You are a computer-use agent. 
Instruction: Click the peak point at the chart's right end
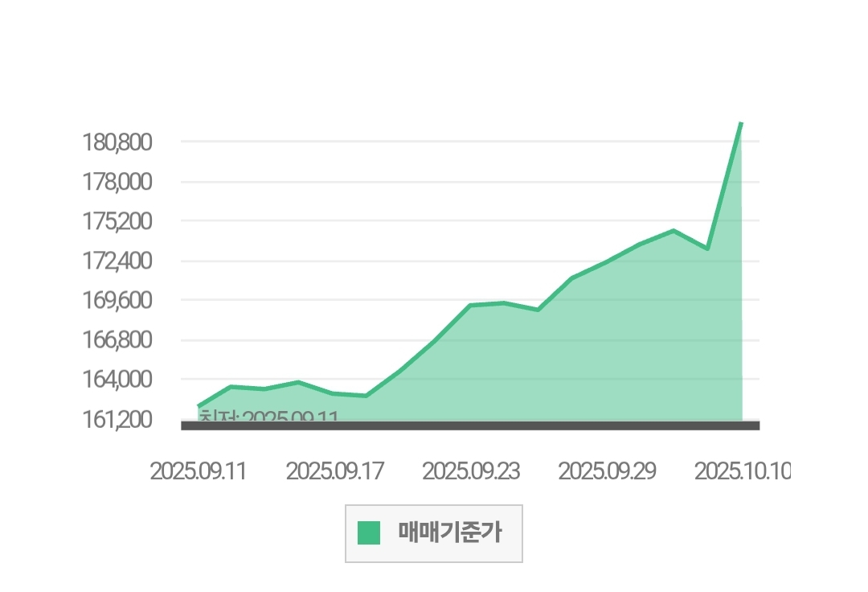click(x=740, y=123)
